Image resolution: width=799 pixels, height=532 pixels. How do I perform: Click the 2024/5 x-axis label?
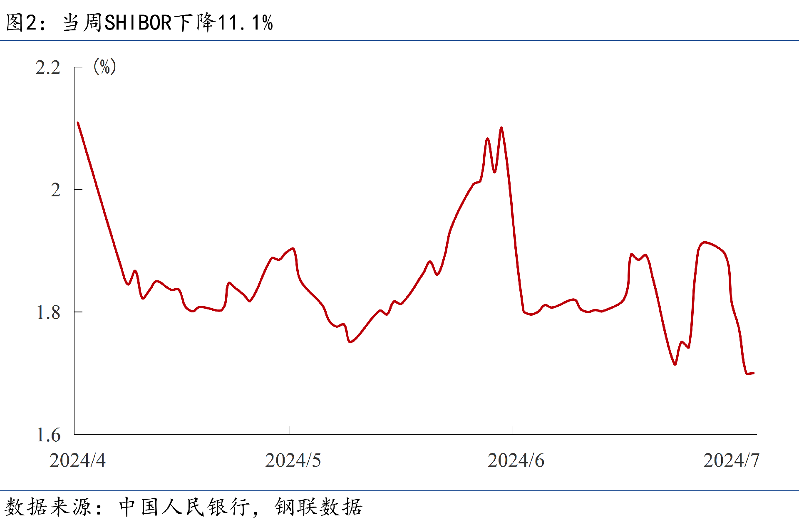(293, 460)
